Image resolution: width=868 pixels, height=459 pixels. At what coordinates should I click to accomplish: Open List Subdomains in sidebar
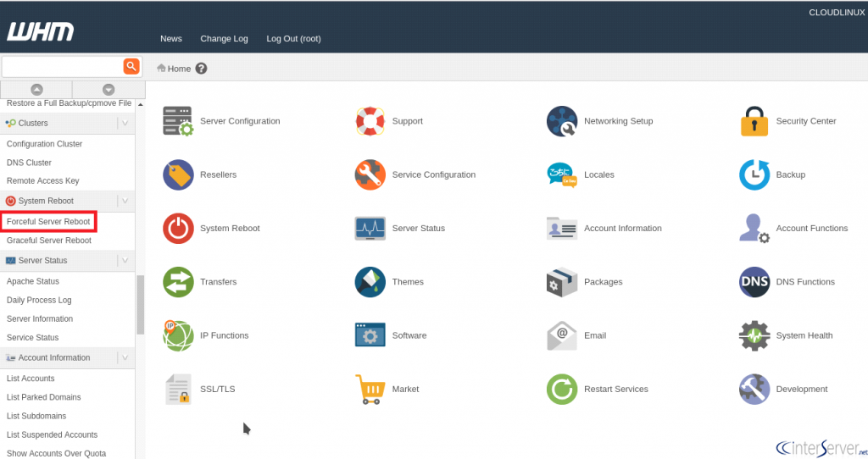click(36, 417)
